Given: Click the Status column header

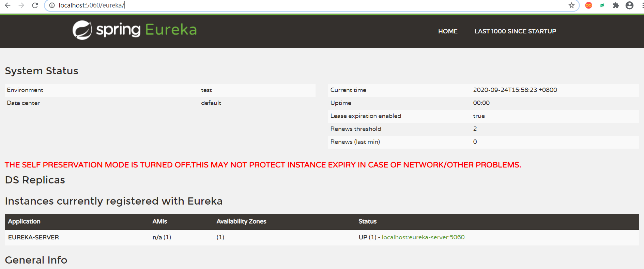Looking at the screenshot, I should coord(367,222).
